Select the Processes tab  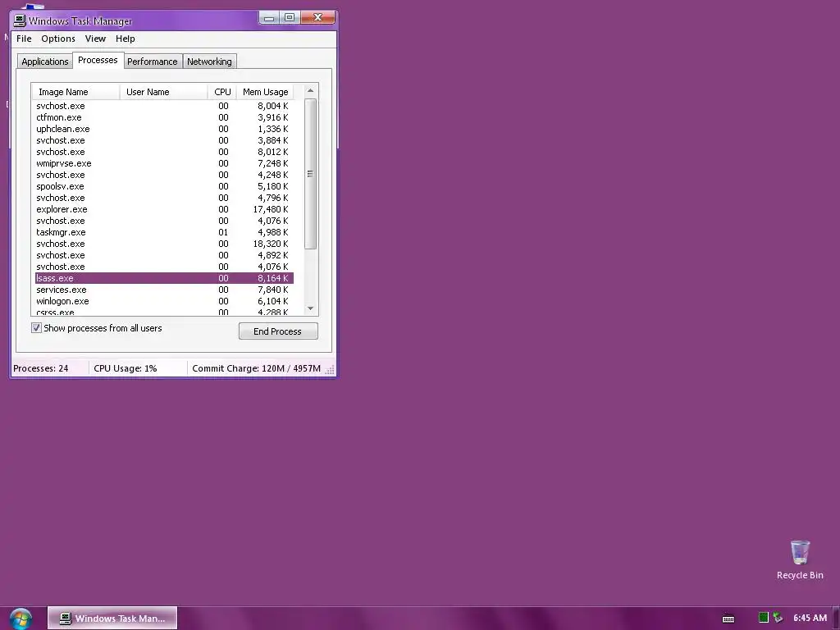pyautogui.click(x=98, y=60)
